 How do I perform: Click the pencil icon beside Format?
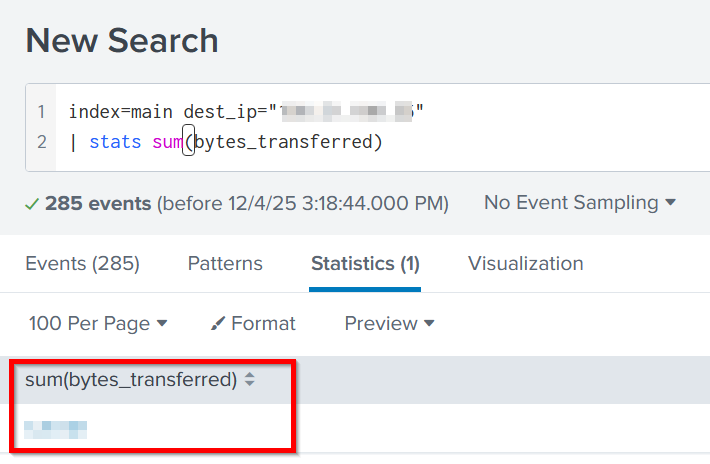tap(219, 324)
